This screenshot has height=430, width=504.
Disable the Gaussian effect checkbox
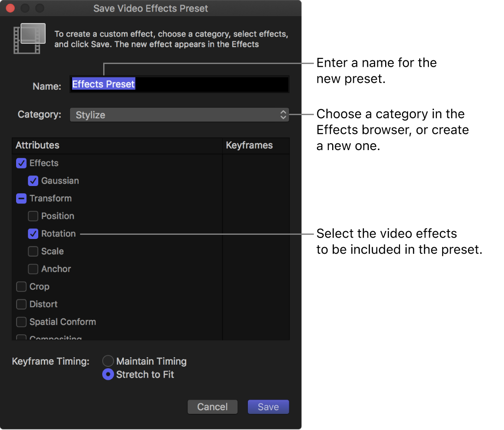pos(33,181)
